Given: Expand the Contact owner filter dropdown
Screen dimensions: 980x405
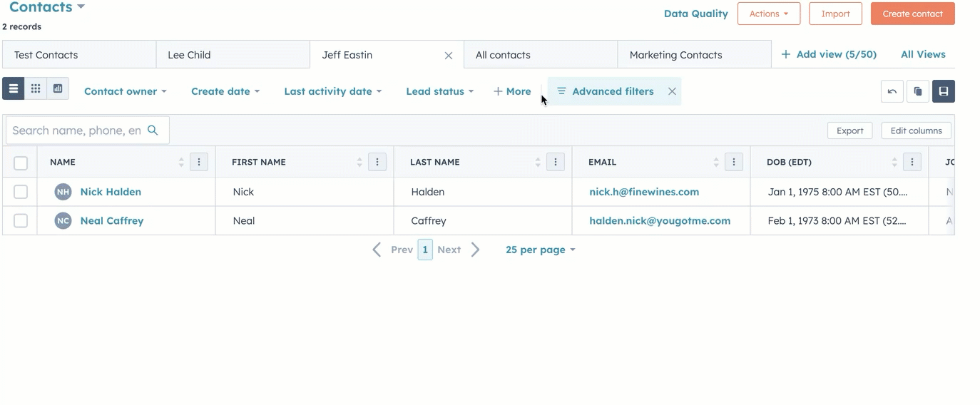Looking at the screenshot, I should (125, 91).
